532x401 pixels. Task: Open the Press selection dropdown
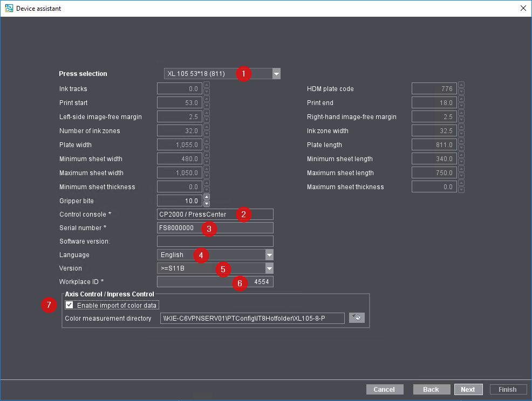point(276,73)
